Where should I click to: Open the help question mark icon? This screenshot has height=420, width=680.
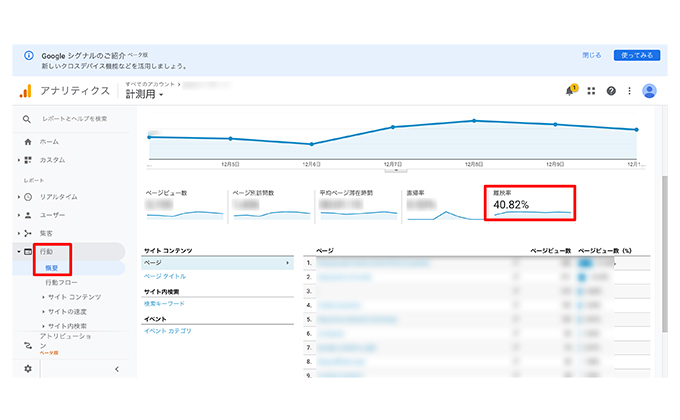611,91
